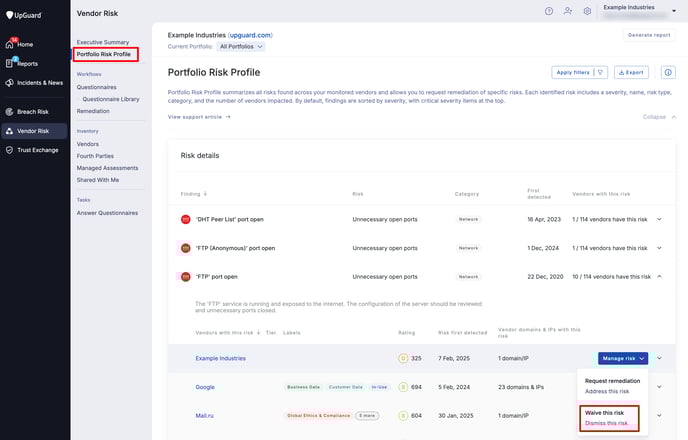Open Shared With Me menu item
This screenshot has height=440, width=688.
click(x=98, y=180)
